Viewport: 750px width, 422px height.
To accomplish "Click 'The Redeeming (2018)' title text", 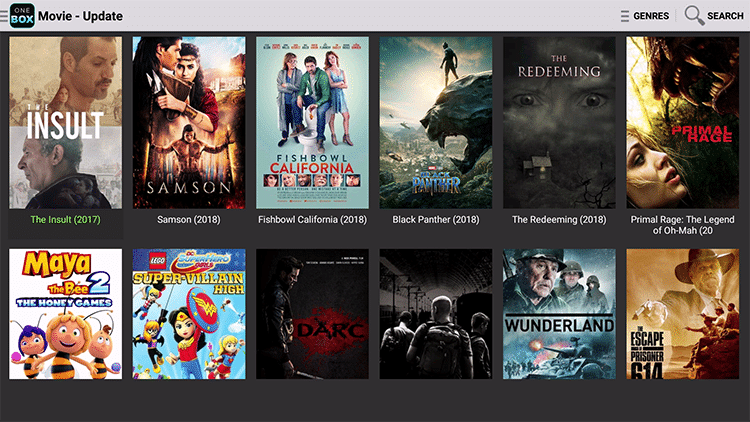I will coord(559,220).
